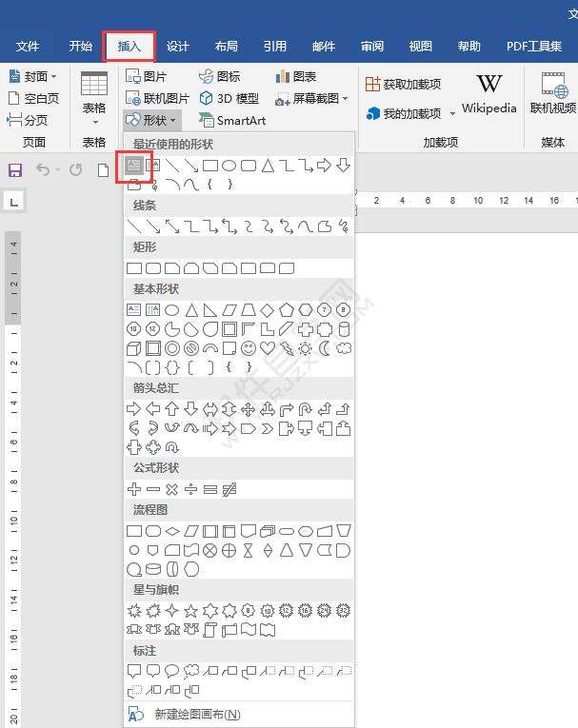Select the right arrow in recent shapes

pos(324,165)
